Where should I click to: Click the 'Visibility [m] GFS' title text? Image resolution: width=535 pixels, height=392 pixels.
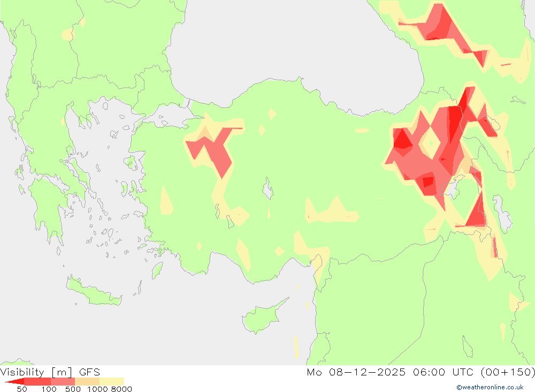pos(50,372)
